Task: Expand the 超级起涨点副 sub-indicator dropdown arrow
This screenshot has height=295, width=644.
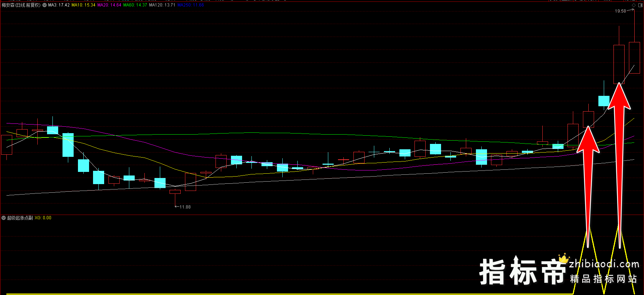Action: [4, 218]
